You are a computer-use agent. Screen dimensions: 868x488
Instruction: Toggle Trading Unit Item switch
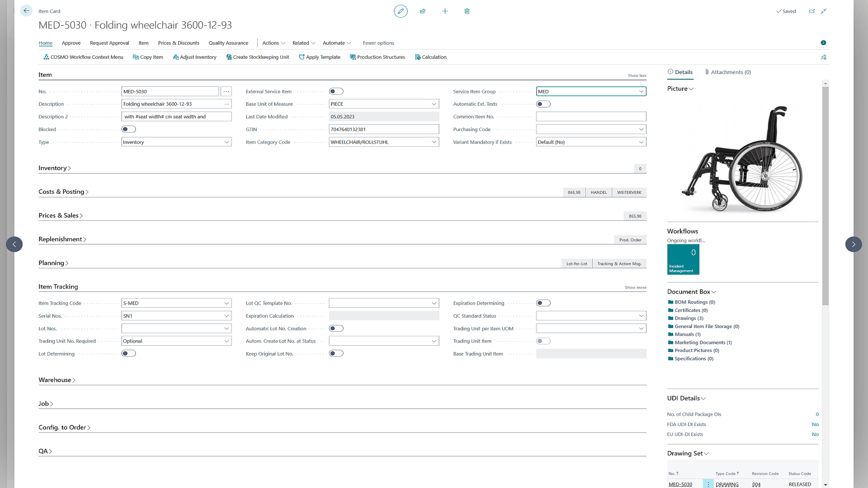[x=543, y=341]
